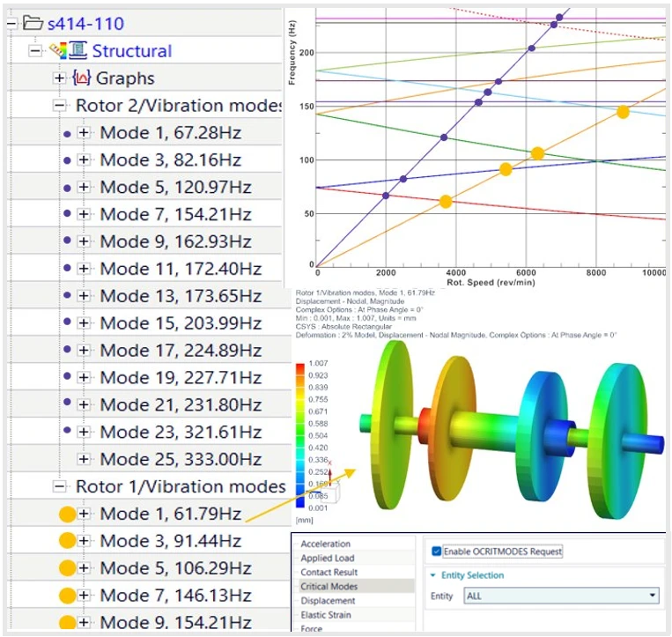Expand Mode 23, 321.61Hz
This screenshot has width=672, height=637.
(84, 432)
